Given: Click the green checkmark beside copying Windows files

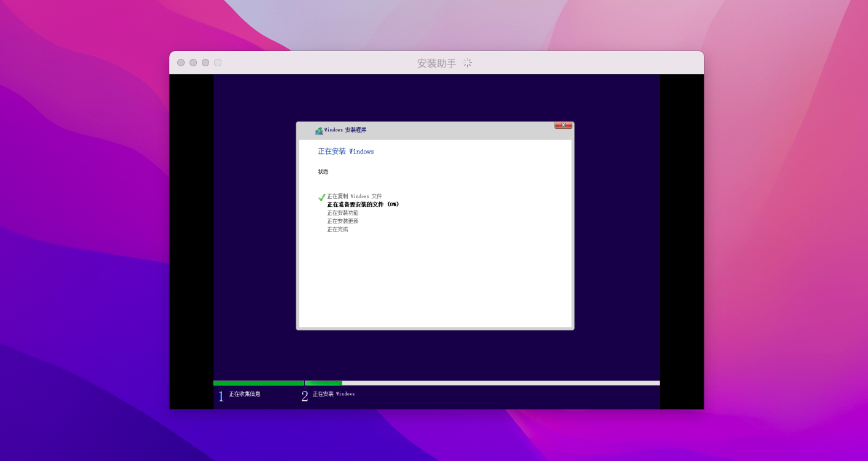Looking at the screenshot, I should pos(321,197).
